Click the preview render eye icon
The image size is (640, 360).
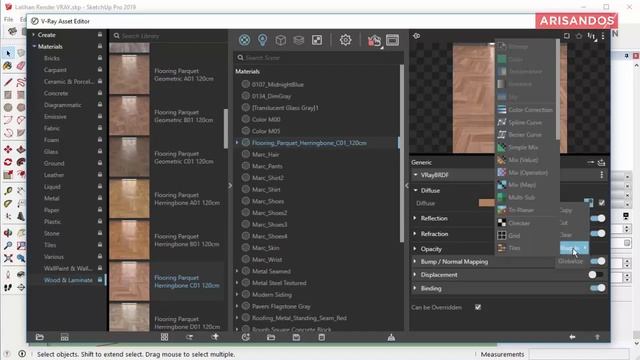tap(416, 36)
